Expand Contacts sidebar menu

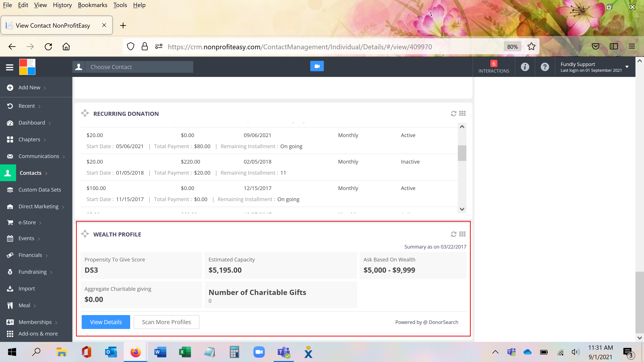33,173
